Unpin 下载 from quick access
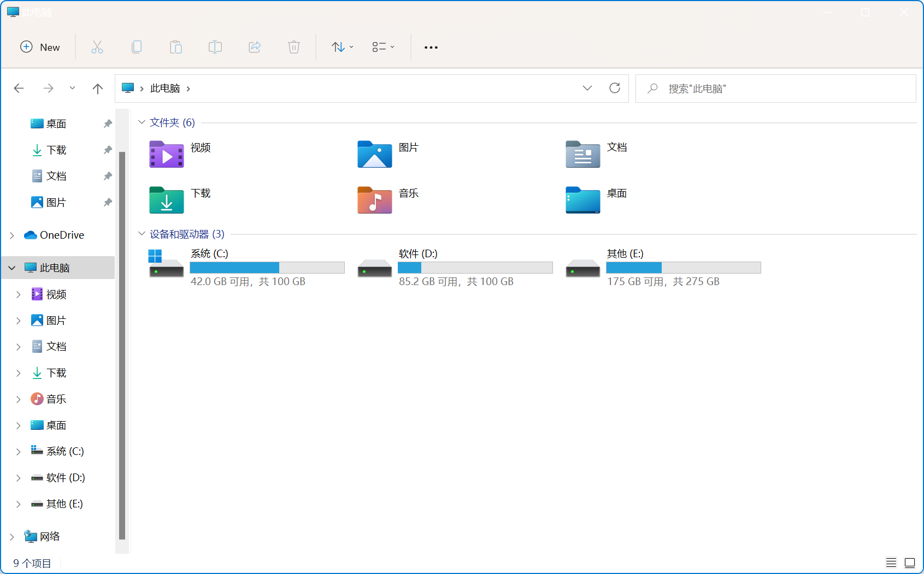 [x=107, y=150]
